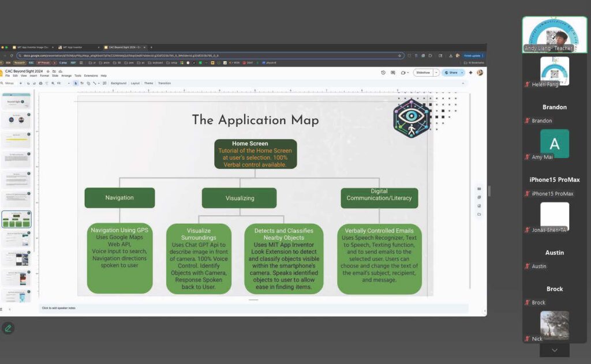Select the first slide thumbnail Beyond Sight
The height and width of the screenshot is (364, 591).
(x=16, y=102)
